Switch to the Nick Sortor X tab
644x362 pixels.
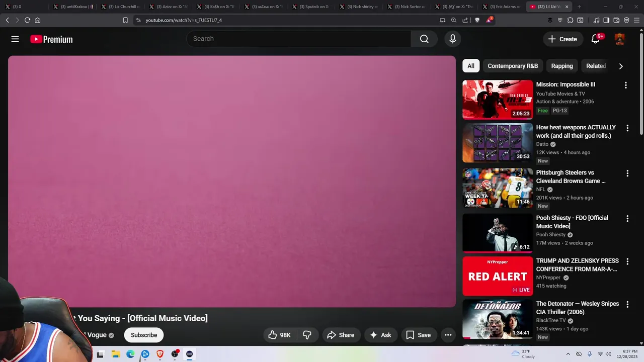(406, 7)
